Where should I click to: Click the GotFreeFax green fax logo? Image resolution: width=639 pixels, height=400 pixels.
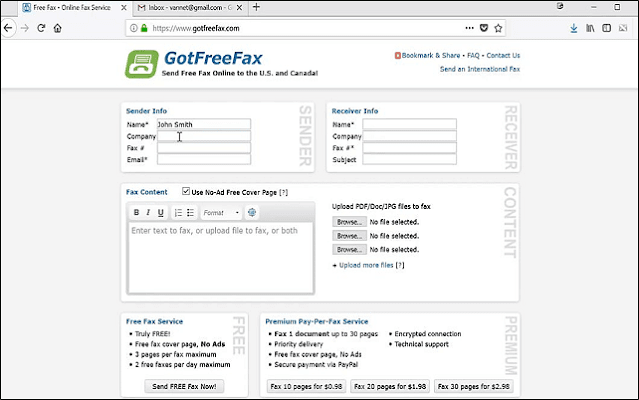pyautogui.click(x=141, y=64)
